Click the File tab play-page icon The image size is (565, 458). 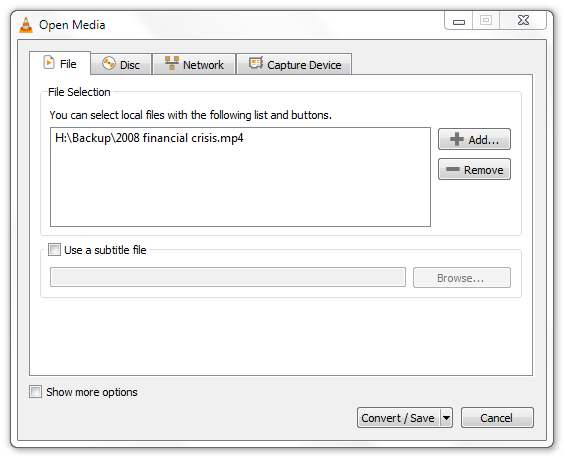coord(49,62)
